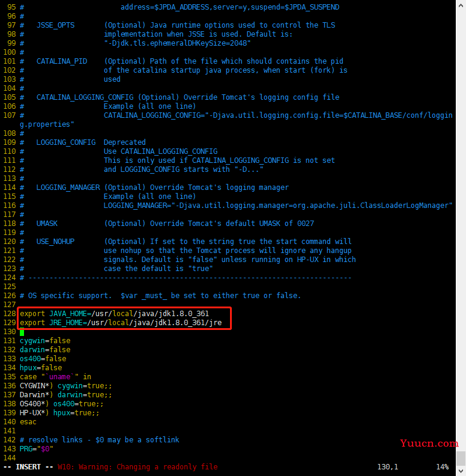Click "Use CATALINA_LOGGING_CONFIG" on line 110
The image size is (466, 476).
click(x=160, y=151)
